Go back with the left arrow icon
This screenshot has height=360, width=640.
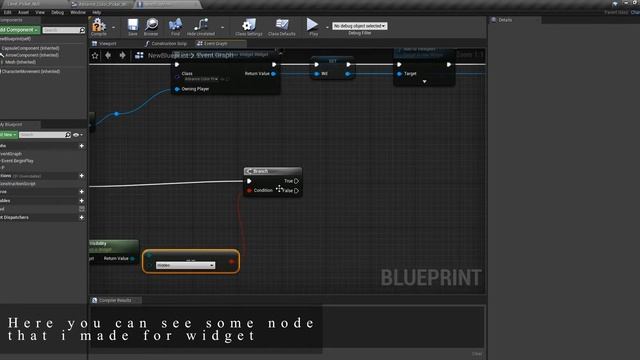108,55
